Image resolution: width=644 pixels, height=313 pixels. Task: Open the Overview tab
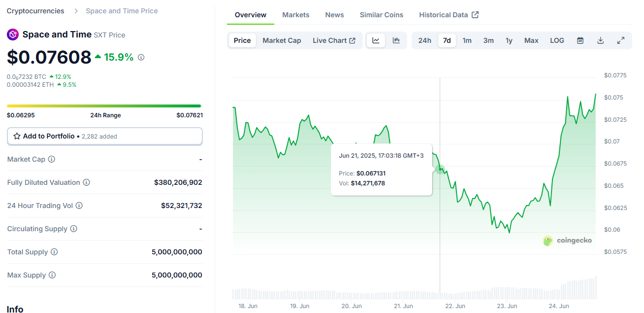click(x=251, y=15)
